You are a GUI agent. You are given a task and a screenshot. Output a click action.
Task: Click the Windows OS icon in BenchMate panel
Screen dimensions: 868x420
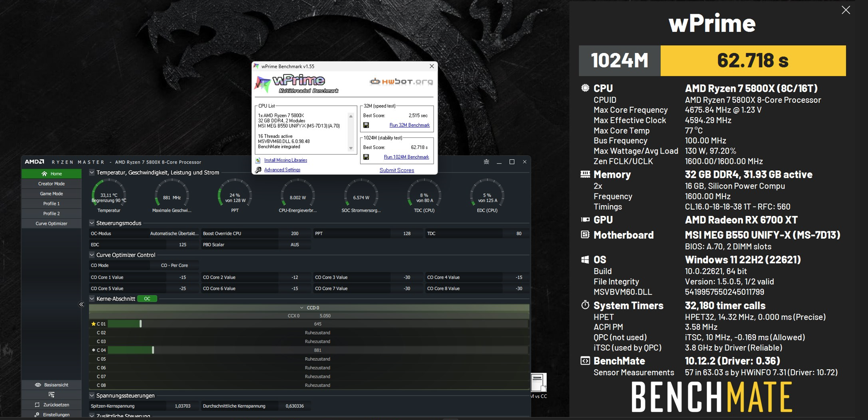click(585, 260)
